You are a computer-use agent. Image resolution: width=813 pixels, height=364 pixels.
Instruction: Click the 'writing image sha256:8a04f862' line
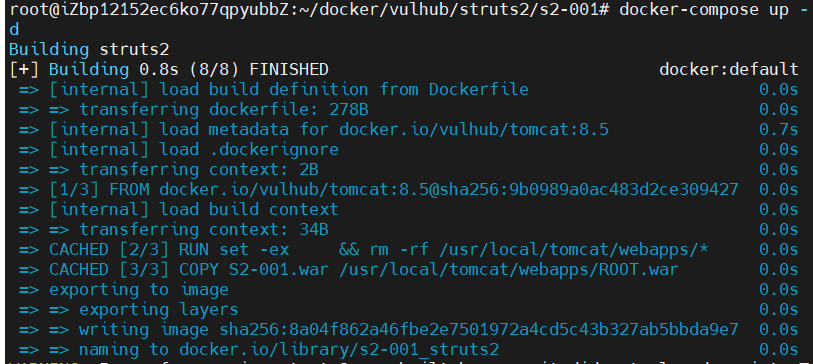click(x=409, y=330)
